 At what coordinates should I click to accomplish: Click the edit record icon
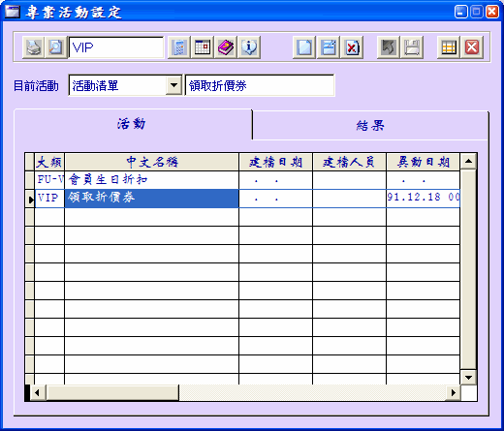[x=329, y=47]
